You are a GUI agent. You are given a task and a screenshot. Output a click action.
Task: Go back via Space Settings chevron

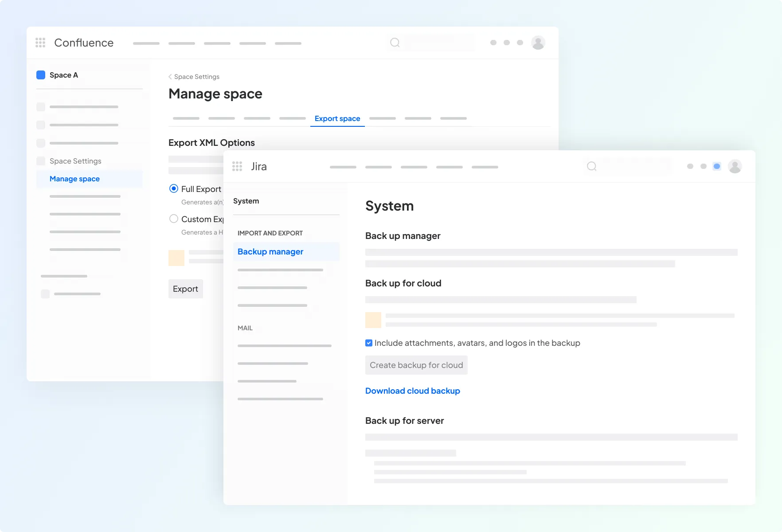[x=171, y=77]
